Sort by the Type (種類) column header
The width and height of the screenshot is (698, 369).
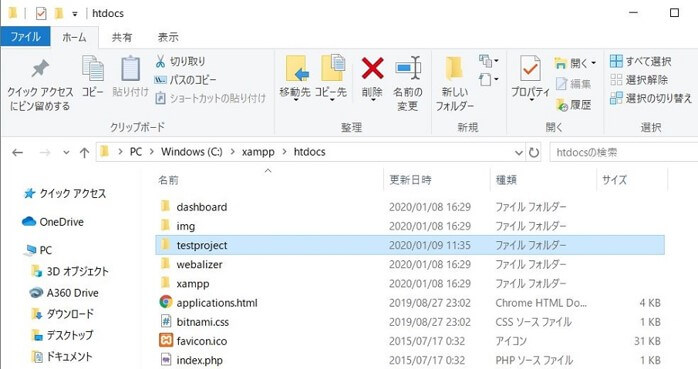coord(543,180)
